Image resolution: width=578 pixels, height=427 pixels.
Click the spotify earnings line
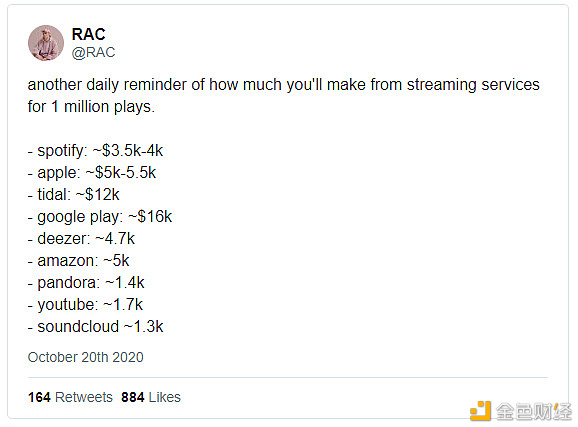[95, 150]
